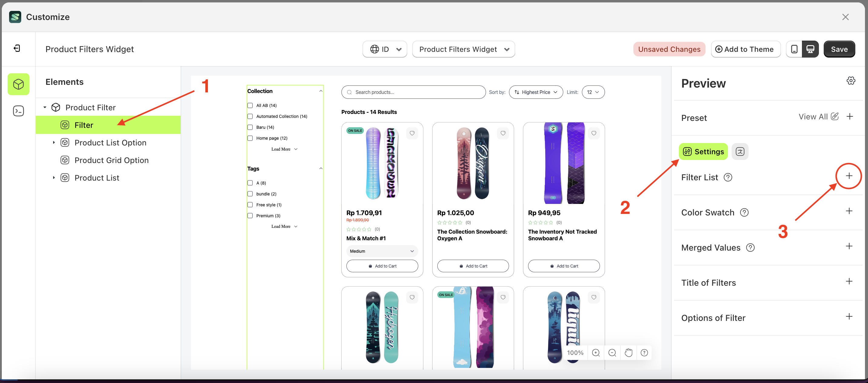Open the results Limit dropdown
The height and width of the screenshot is (383, 868).
pos(593,92)
